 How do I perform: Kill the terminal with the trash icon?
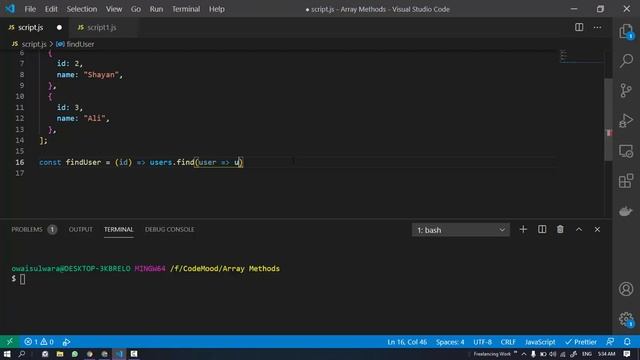pos(560,229)
